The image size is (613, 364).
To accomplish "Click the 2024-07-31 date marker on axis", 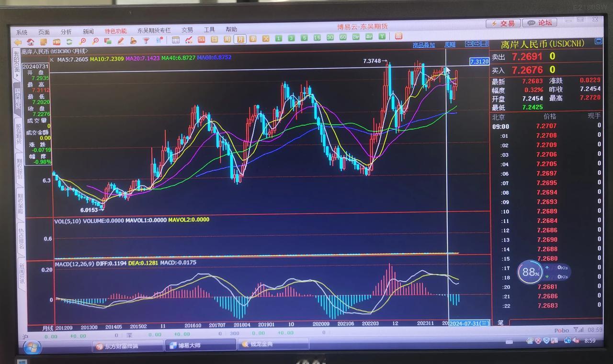I will click(469, 324).
